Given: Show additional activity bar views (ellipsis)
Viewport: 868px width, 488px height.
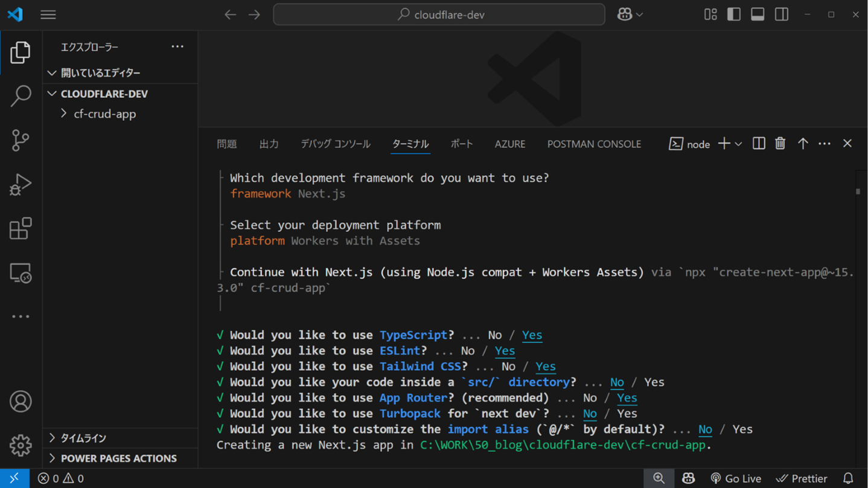Looking at the screenshot, I should tap(21, 316).
